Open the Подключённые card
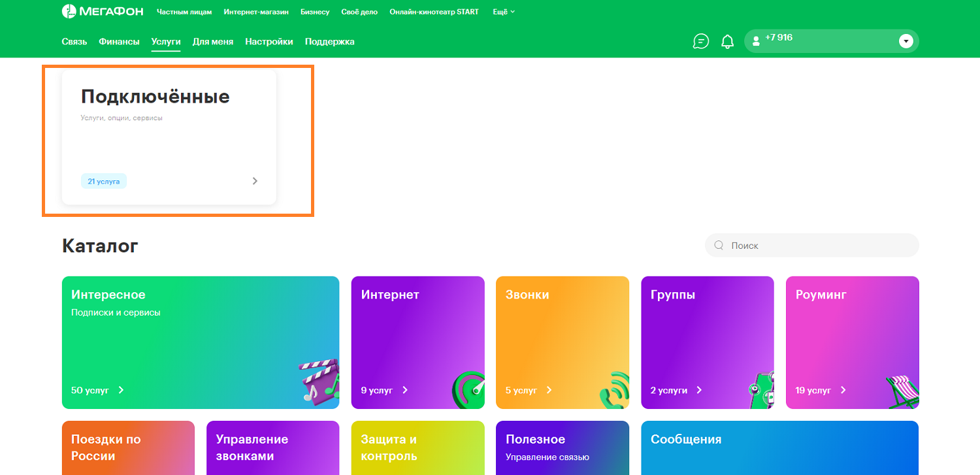 (169, 137)
